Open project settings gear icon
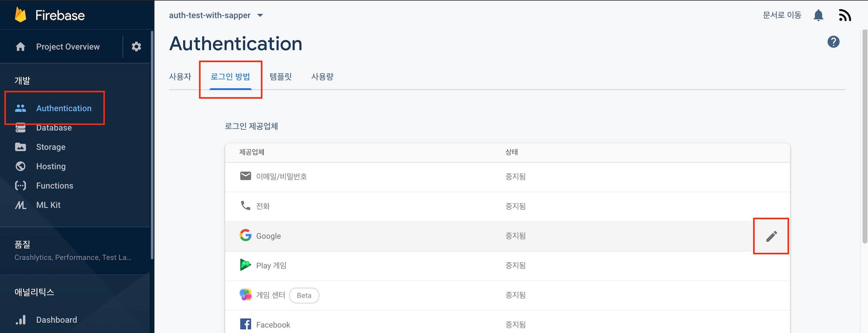 point(136,46)
